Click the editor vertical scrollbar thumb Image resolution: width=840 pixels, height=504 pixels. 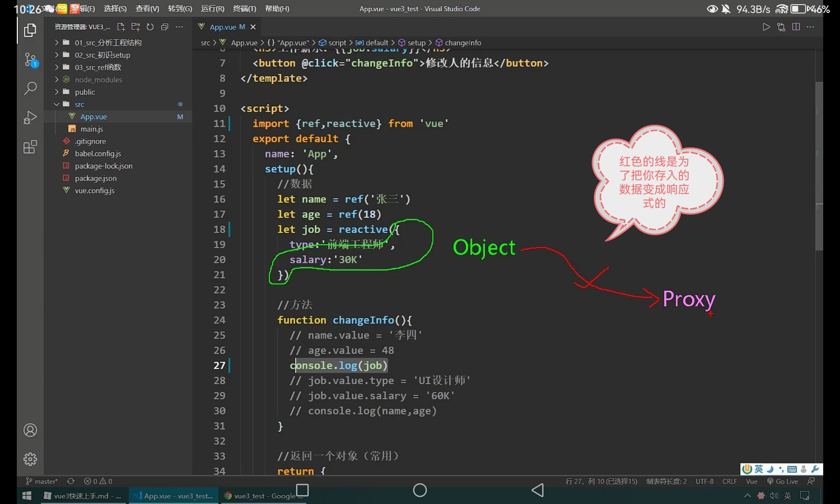coord(819,166)
